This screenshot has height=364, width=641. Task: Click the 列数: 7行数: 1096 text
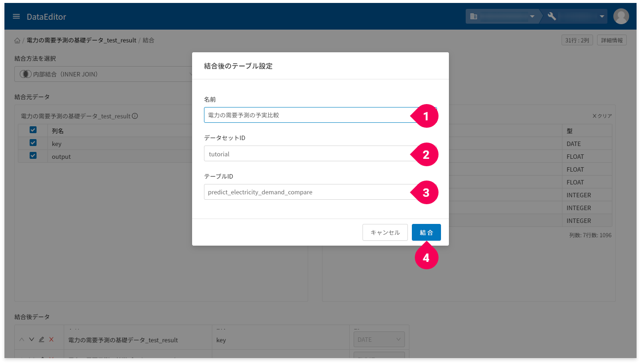coord(590,235)
